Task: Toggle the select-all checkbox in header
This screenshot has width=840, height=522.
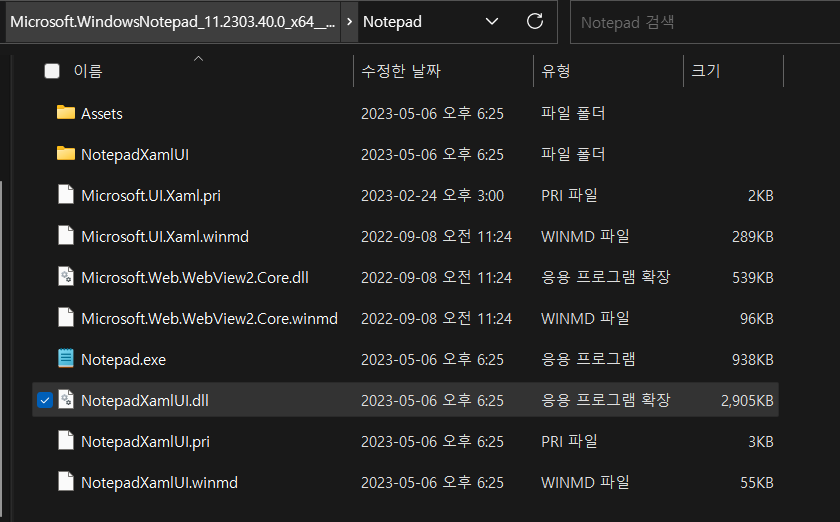Action: click(52, 71)
